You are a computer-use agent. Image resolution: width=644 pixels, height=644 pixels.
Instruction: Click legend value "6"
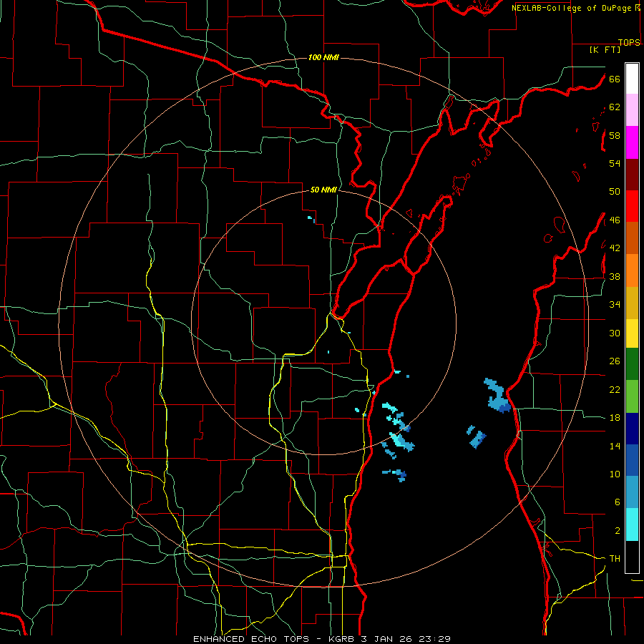tap(618, 502)
